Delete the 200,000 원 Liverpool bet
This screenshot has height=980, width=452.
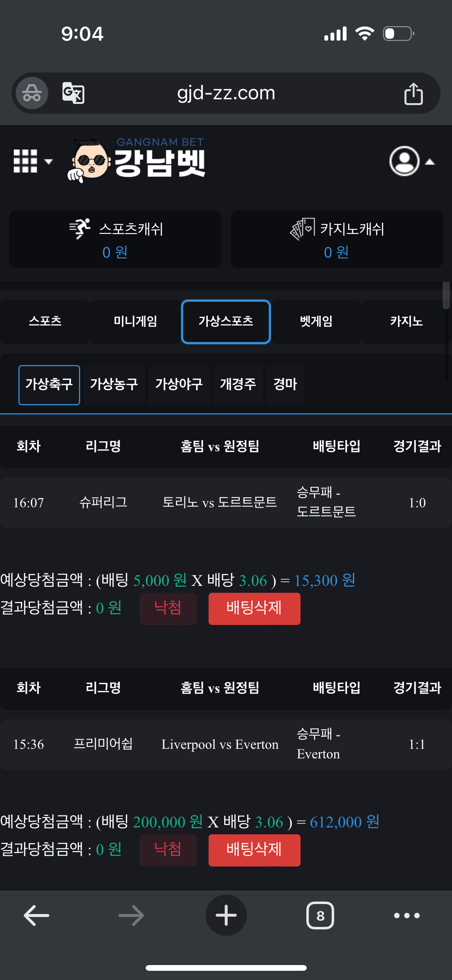[254, 850]
